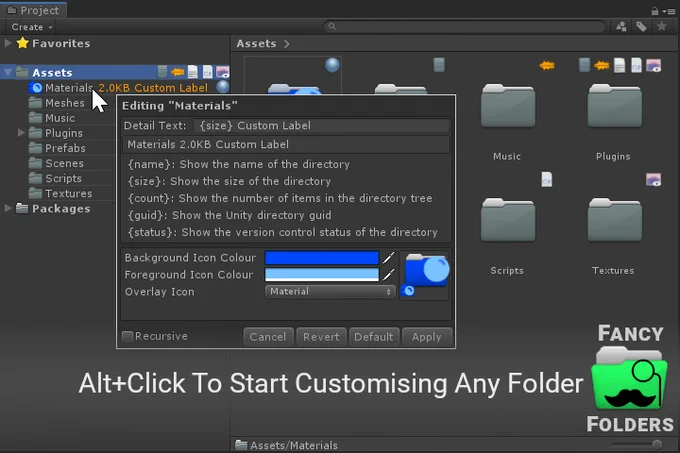The image size is (680, 453).
Task: Adjust the icon size slider at bottom
Action: (657, 444)
